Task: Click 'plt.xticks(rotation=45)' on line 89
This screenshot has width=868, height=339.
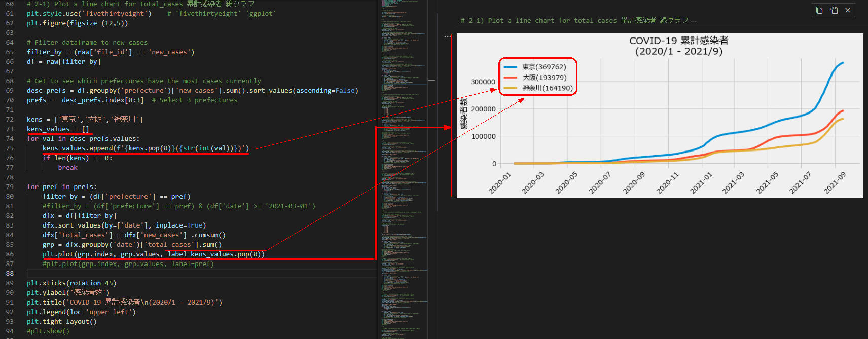Action: click(71, 283)
